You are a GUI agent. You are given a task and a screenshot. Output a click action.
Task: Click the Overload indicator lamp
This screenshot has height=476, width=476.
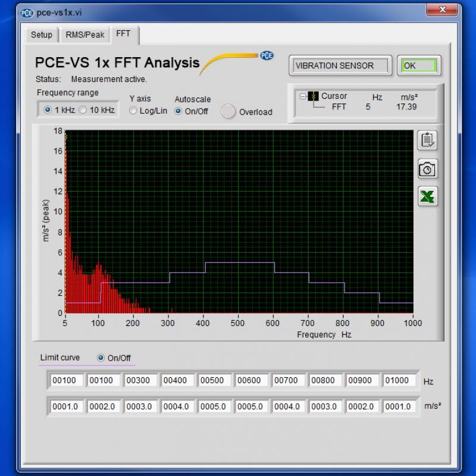(x=228, y=112)
